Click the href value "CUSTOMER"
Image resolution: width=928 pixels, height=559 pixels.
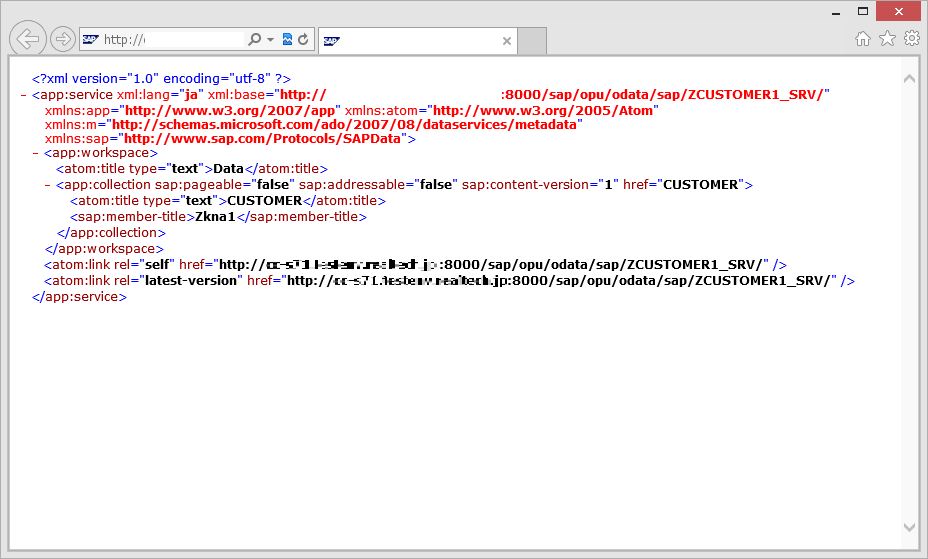coord(701,185)
